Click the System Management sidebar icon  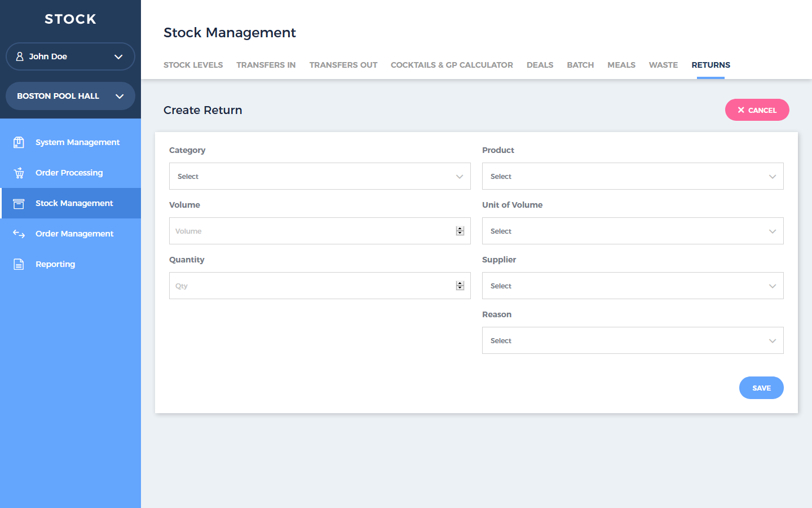pyautogui.click(x=19, y=142)
